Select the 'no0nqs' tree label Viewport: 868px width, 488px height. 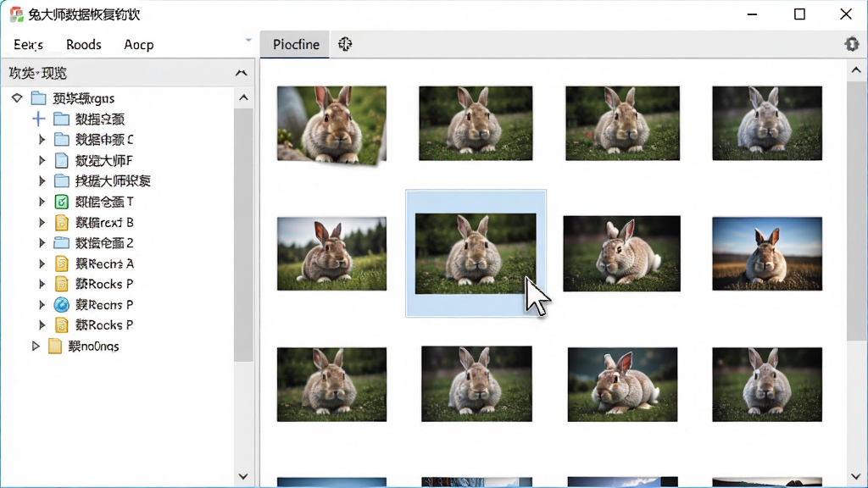93,347
